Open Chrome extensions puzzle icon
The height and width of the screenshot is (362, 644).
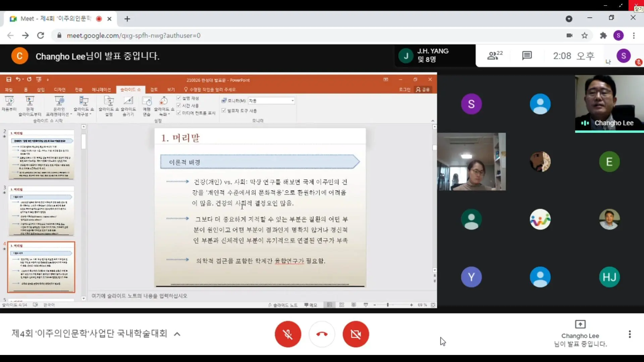click(603, 36)
